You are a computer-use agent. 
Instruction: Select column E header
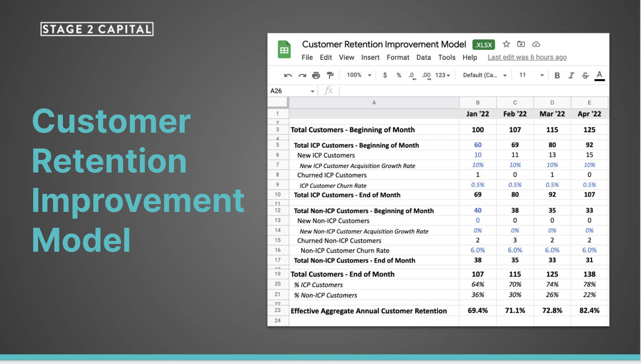(589, 103)
